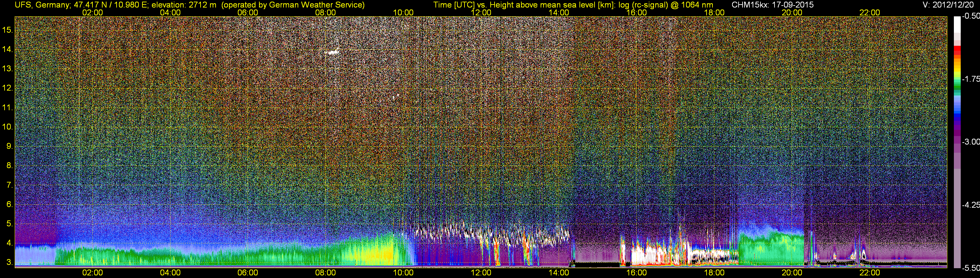Image resolution: width=980 pixels, height=278 pixels.
Task: Click the "7." km height axis label
Action: pyautogui.click(x=10, y=185)
